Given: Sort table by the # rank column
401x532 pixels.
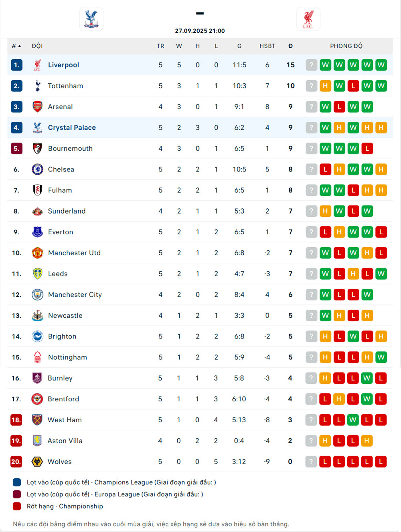Looking at the screenshot, I should click(x=16, y=46).
